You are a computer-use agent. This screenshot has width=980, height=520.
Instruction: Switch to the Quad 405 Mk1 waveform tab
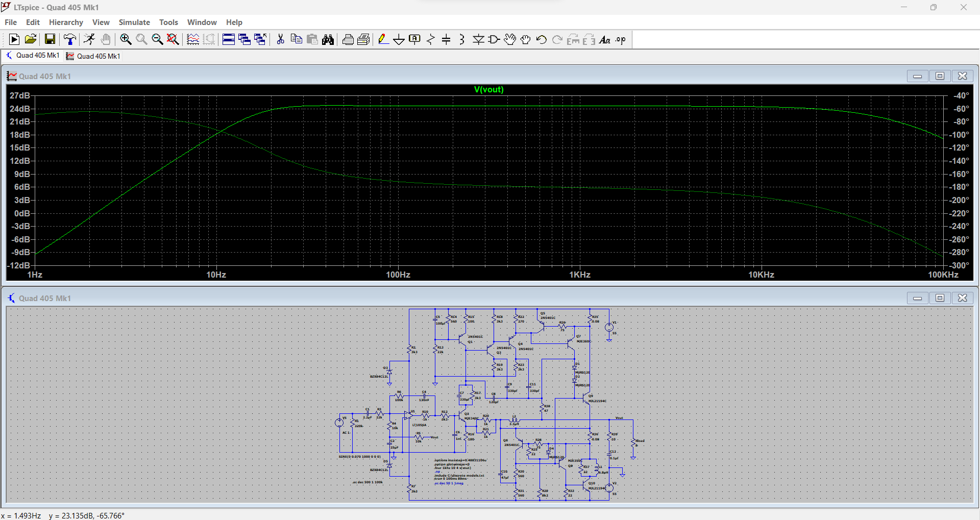click(93, 56)
